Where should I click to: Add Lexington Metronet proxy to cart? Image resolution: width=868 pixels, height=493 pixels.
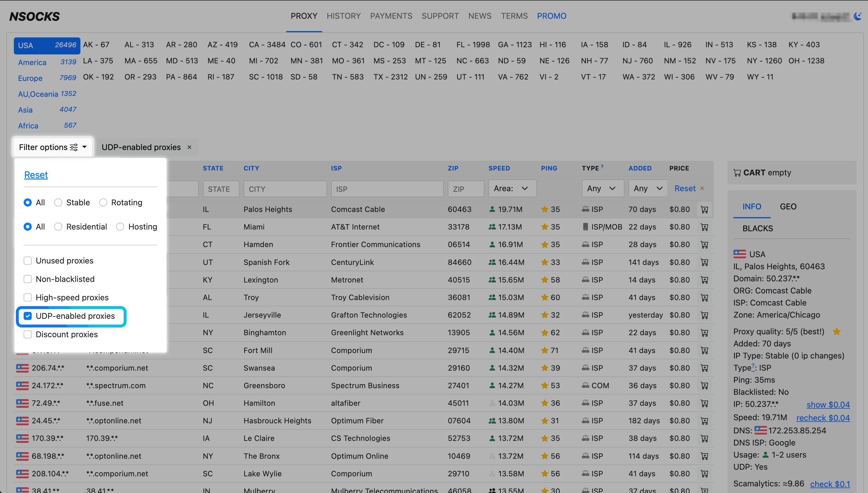click(704, 280)
